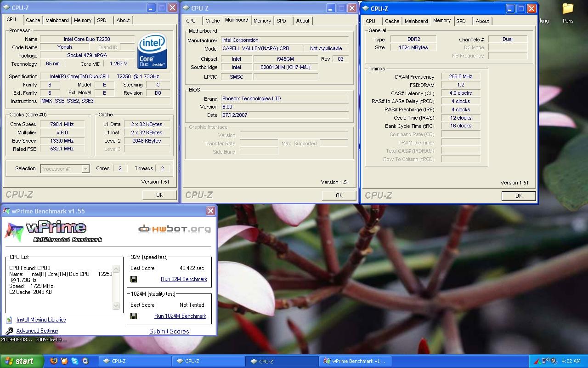Screen dimensions: 588x368
Task: Click the hwbot.org logo in wPrime
Action: pos(175,229)
